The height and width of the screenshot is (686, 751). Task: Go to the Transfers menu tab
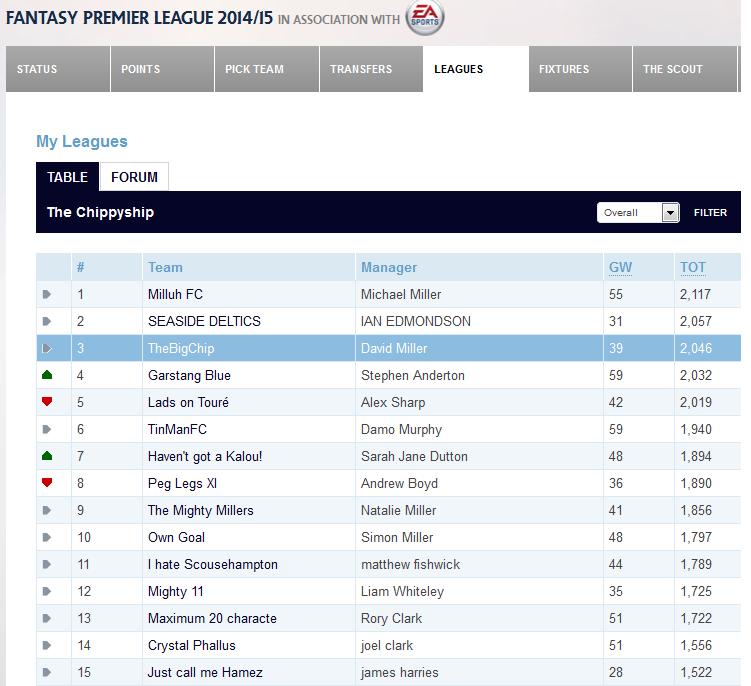(x=361, y=70)
